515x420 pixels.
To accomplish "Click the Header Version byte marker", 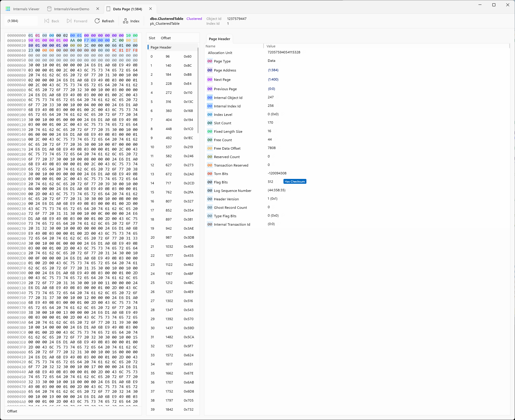I will click(x=210, y=199).
